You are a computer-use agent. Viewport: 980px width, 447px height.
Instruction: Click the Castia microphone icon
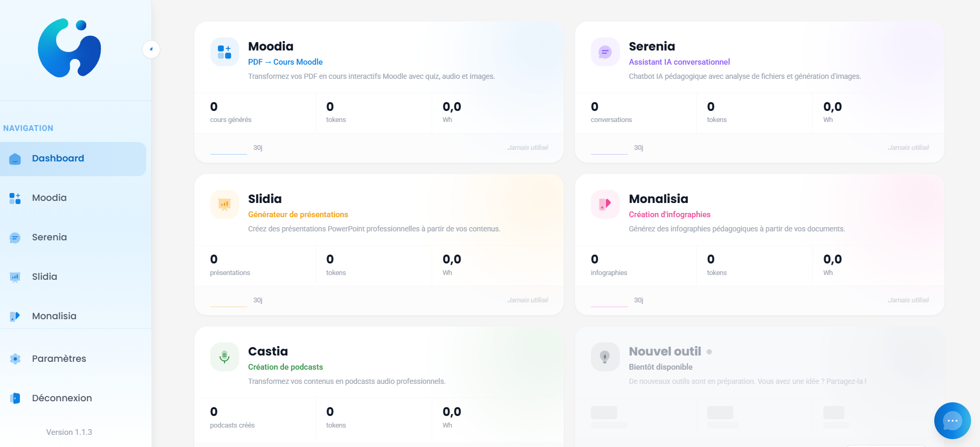(x=224, y=357)
